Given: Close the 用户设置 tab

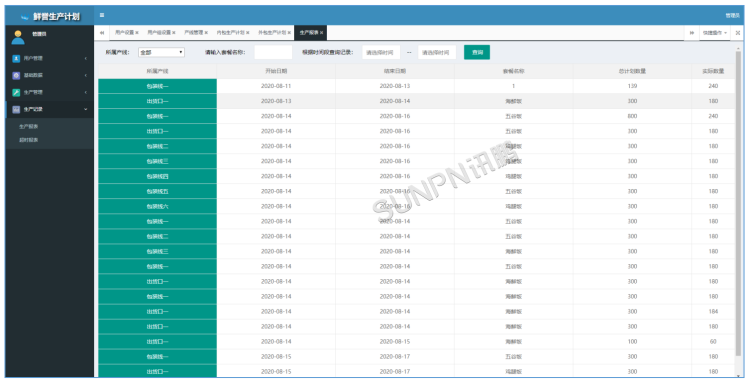Looking at the screenshot, I should 137,33.
